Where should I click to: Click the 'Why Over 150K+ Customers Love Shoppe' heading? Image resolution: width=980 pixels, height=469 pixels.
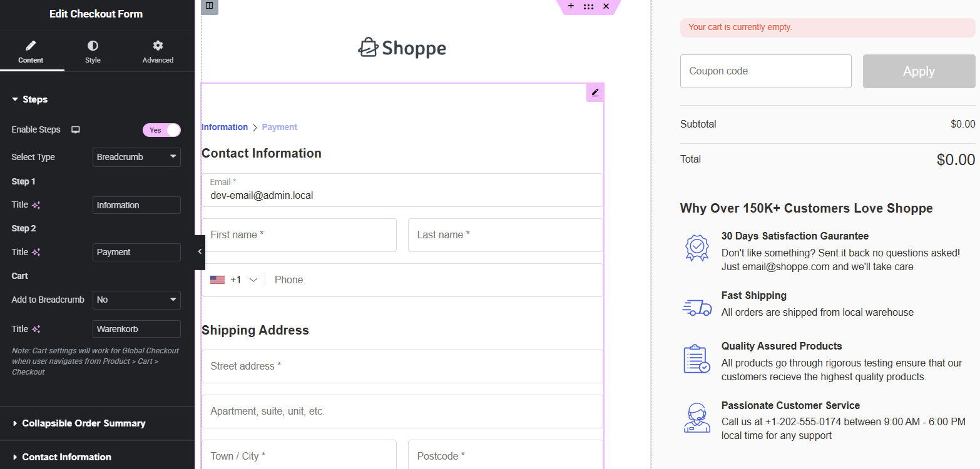tap(807, 208)
